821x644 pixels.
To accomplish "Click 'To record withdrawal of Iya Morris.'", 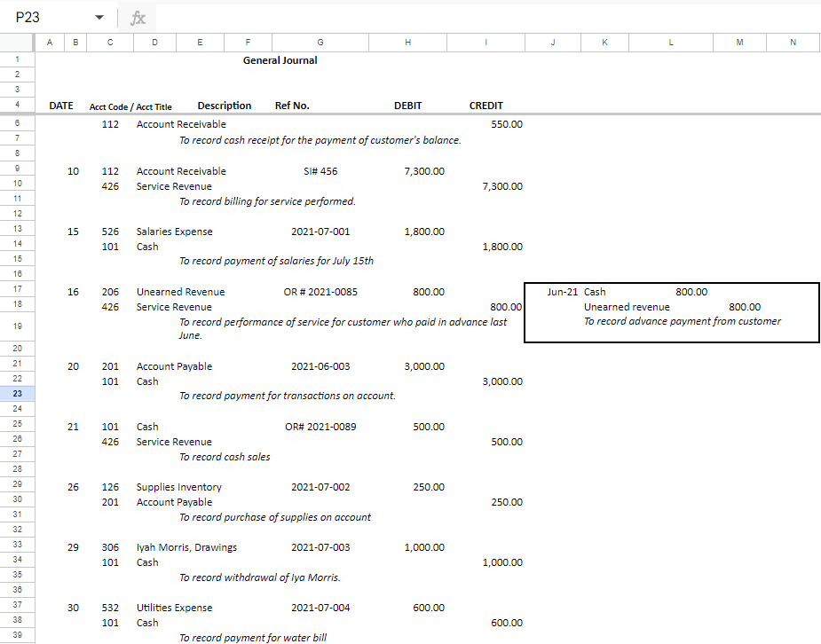I will [260, 577].
